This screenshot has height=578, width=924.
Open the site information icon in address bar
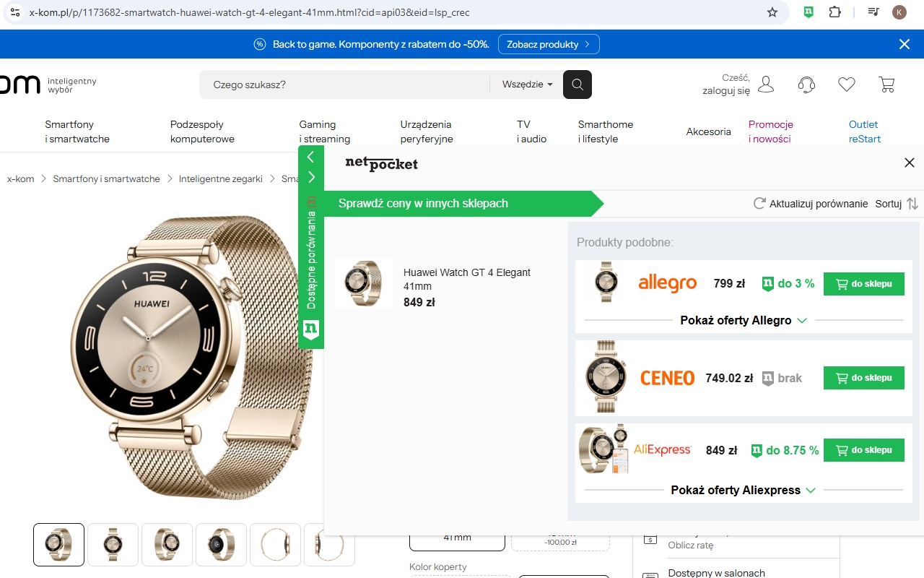click(x=14, y=12)
